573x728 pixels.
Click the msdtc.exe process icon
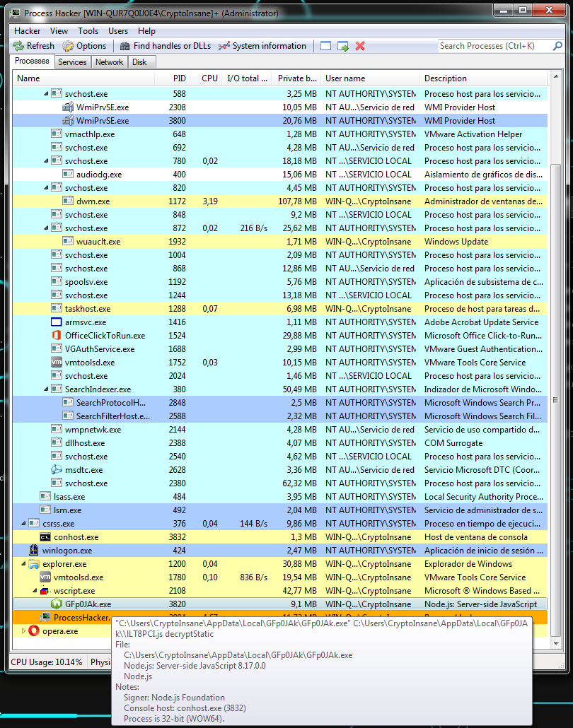click(57, 469)
